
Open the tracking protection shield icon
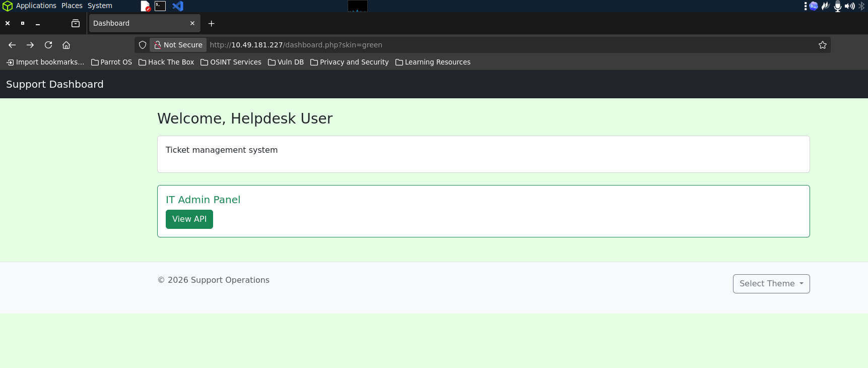143,45
